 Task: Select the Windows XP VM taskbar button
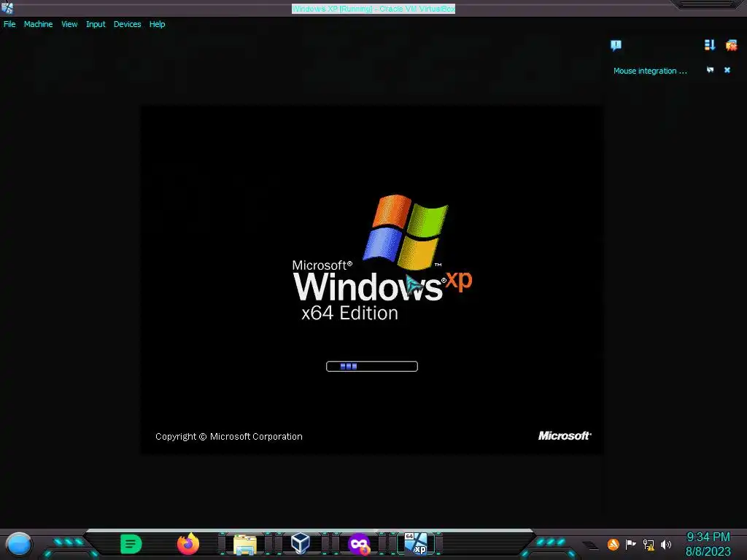coord(416,544)
